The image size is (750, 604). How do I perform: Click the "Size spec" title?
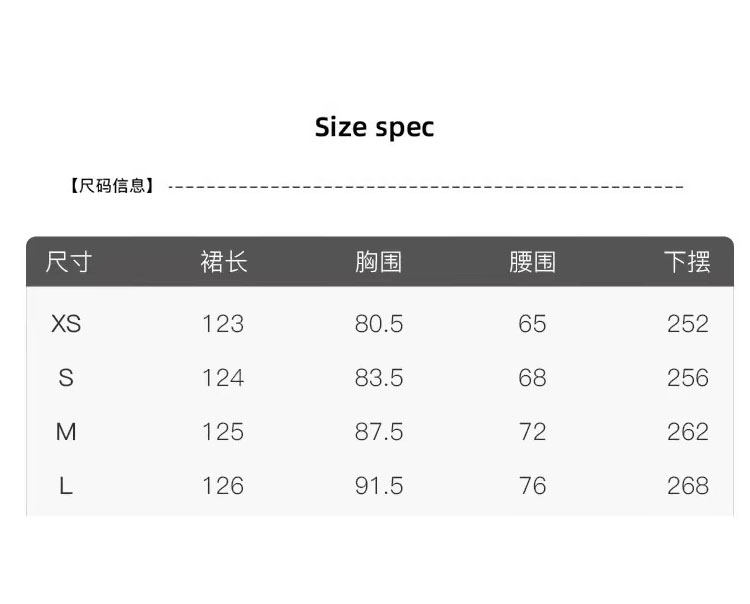pos(375,128)
